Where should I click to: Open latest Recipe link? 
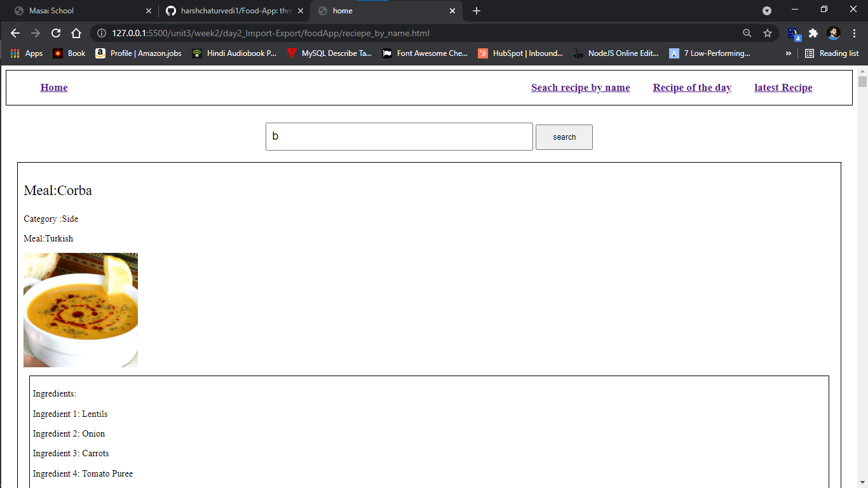(x=783, y=88)
